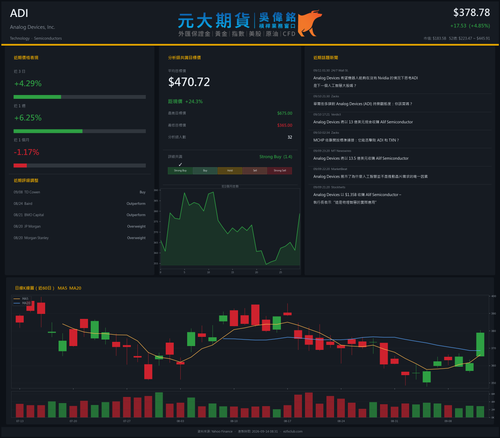Click the orange bull logo in the header
500x438 pixels.
310,23
